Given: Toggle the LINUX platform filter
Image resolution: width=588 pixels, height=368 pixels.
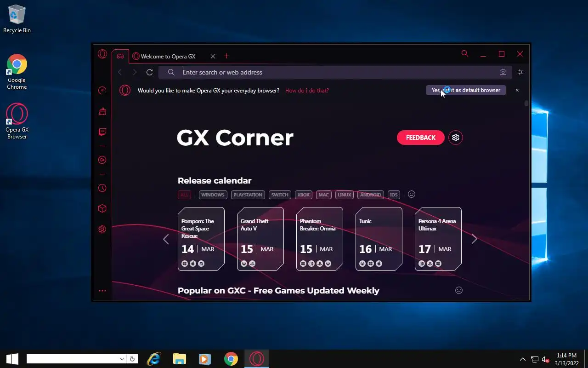Looking at the screenshot, I should pos(345,195).
